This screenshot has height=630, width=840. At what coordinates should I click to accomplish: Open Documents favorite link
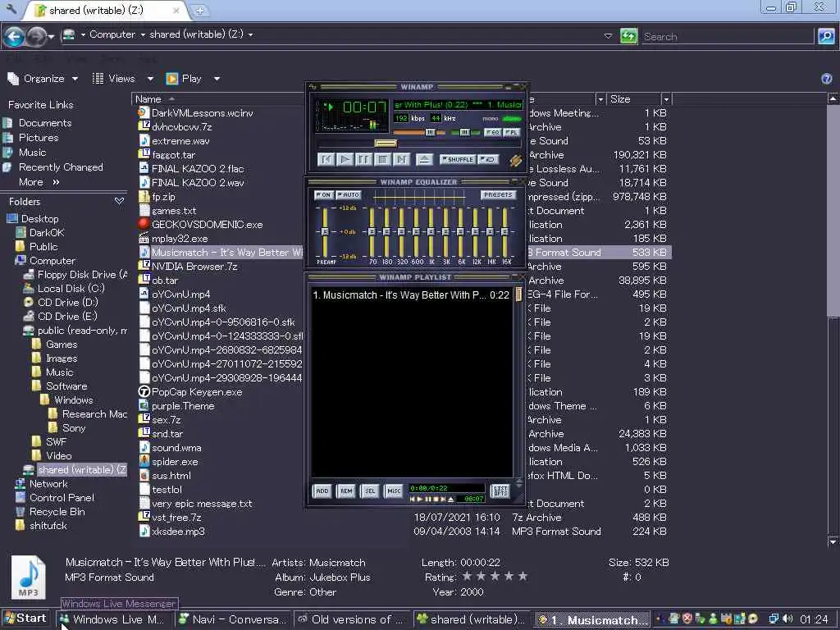[45, 123]
